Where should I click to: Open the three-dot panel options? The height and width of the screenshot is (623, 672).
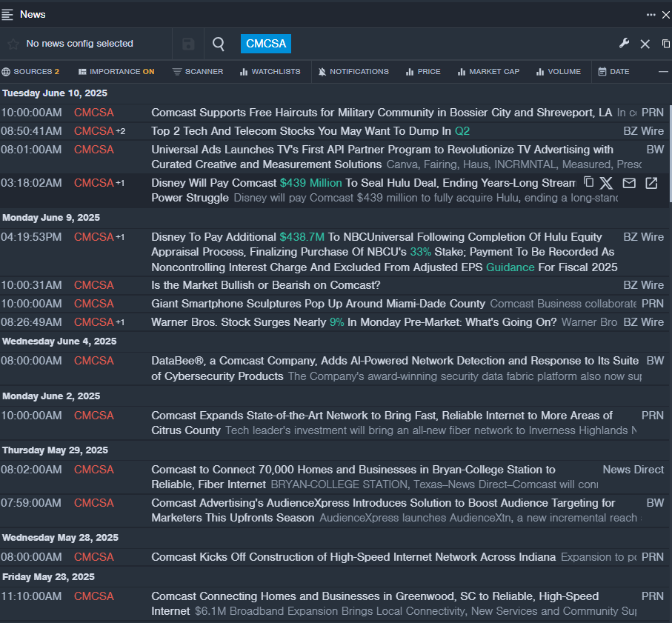pyautogui.click(x=651, y=15)
